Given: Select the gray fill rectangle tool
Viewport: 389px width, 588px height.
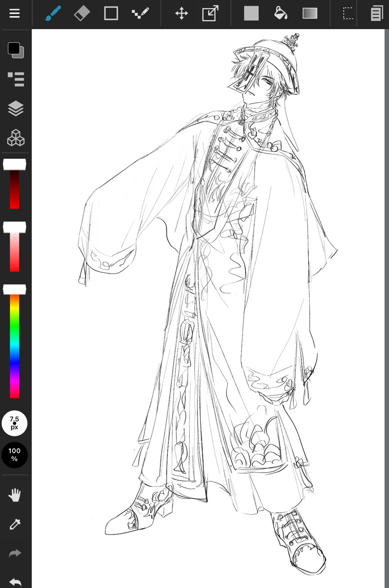Looking at the screenshot, I should 251,13.
